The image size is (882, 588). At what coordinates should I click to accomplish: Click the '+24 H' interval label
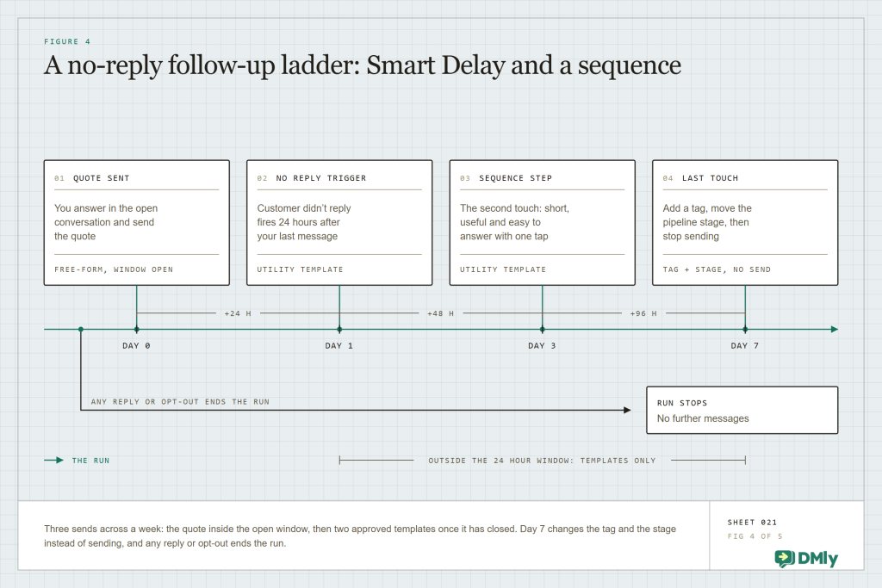tap(238, 313)
